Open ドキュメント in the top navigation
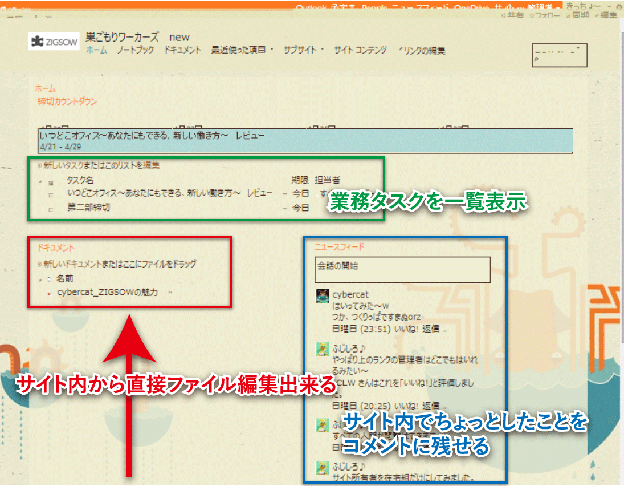 point(183,50)
